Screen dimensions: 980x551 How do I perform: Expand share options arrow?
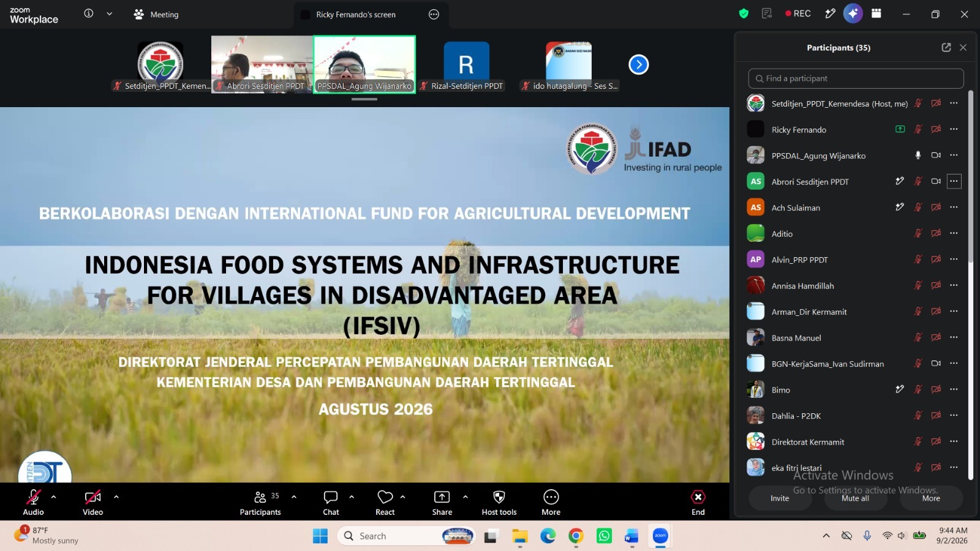[466, 497]
